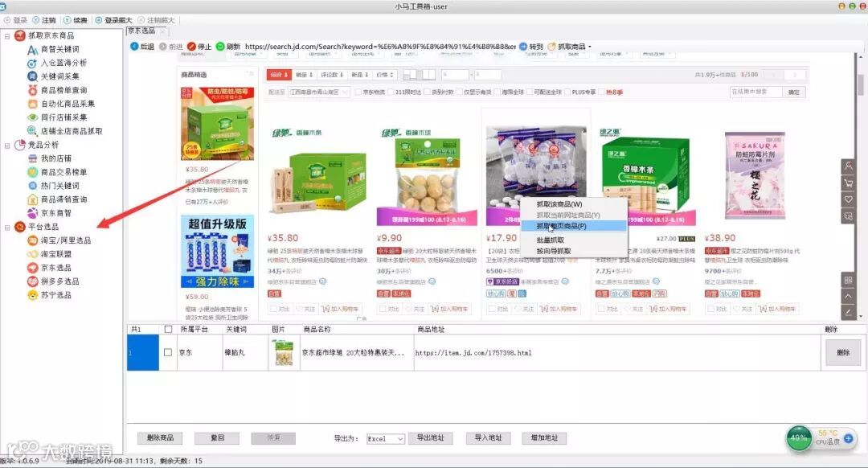
Task: Open 淘宝联盟 item
Action: [x=56, y=254]
